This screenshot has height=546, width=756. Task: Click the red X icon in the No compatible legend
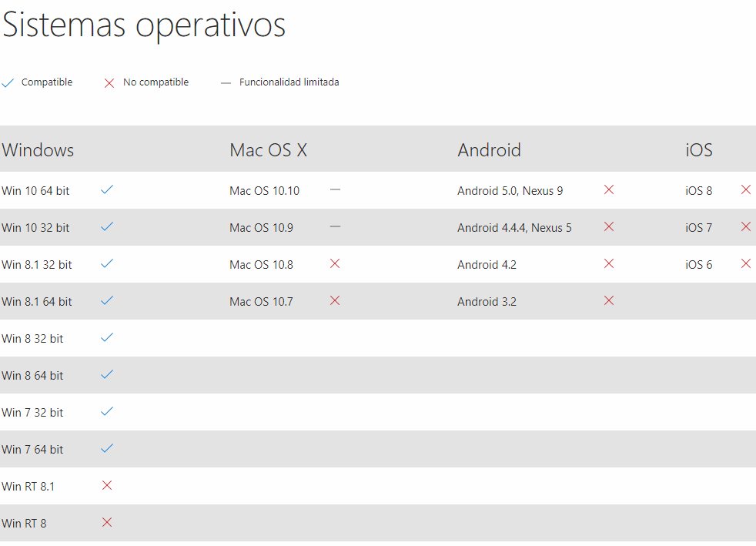(109, 83)
